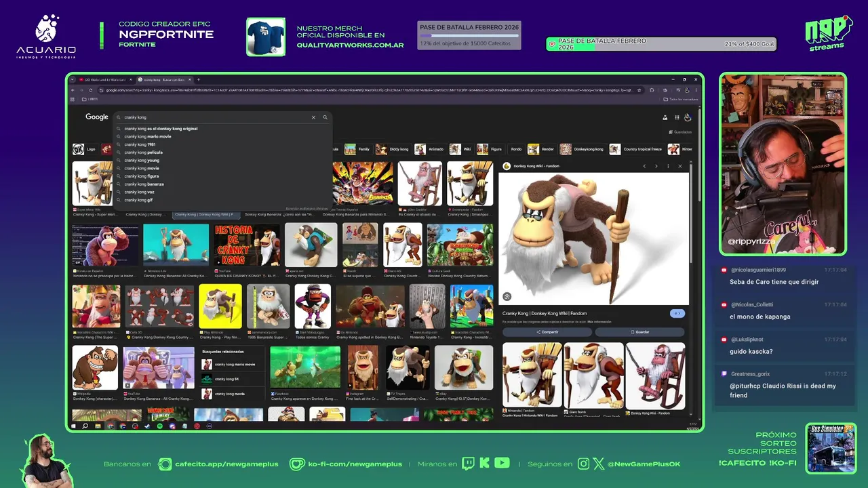Open the rocking chair Cranky Kong related image

coord(655,375)
